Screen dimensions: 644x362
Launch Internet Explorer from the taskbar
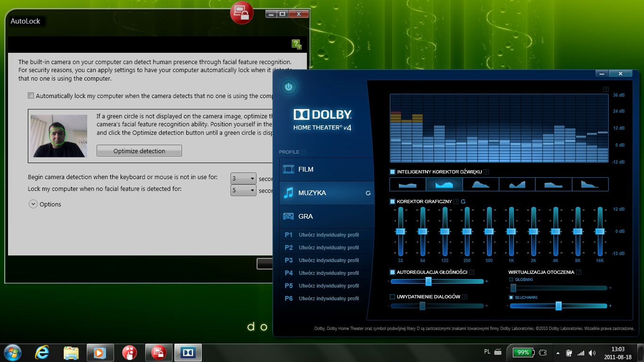tap(42, 353)
